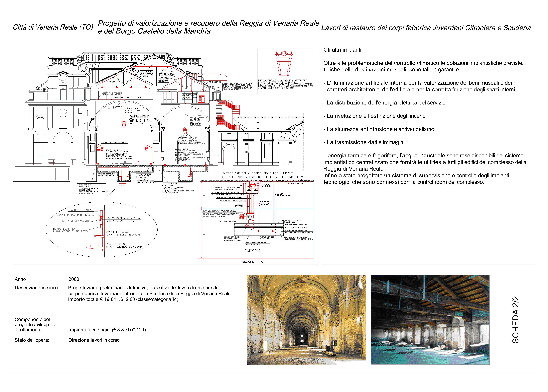Click the vaulted gallery interior photo
This screenshot has width=548, height=392.
click(306, 319)
